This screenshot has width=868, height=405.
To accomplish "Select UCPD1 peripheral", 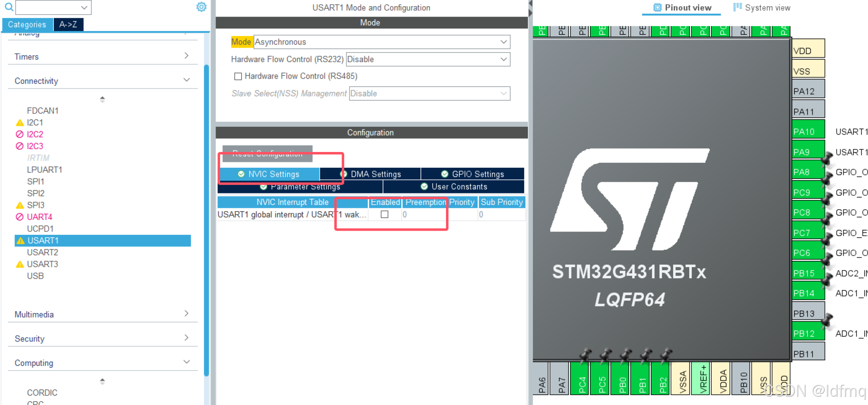I will [x=40, y=229].
